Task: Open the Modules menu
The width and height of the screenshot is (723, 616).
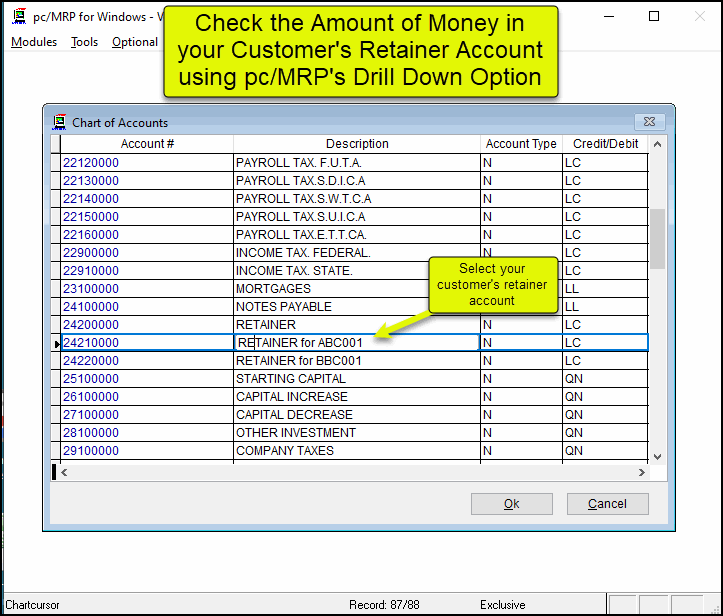Action: tap(34, 42)
